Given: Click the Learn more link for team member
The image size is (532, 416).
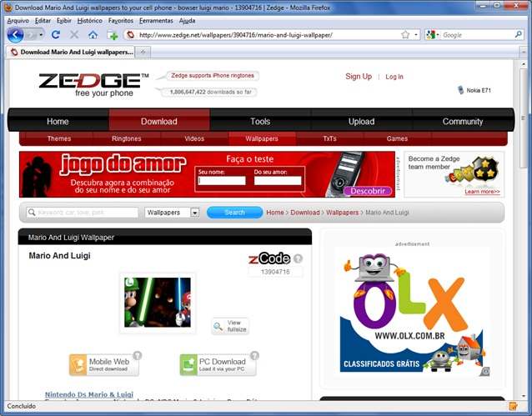Looking at the screenshot, I should click(482, 192).
